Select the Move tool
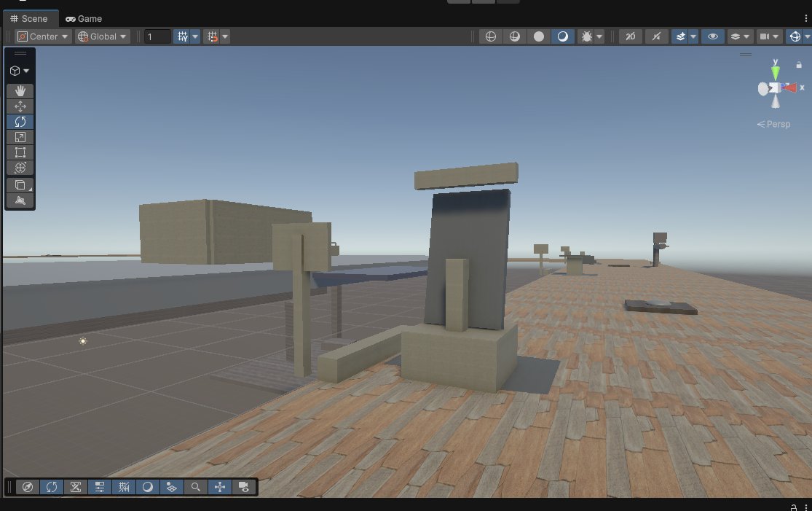The image size is (812, 511). coord(20,106)
